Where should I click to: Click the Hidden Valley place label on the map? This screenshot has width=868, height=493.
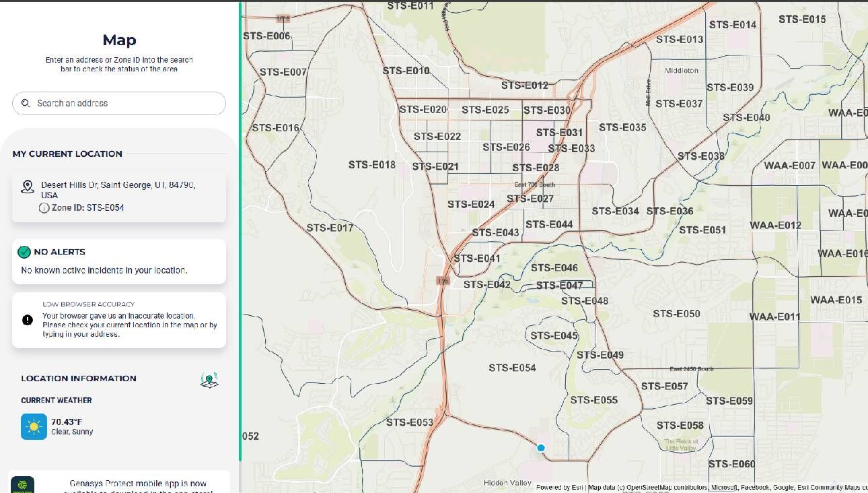507,484
